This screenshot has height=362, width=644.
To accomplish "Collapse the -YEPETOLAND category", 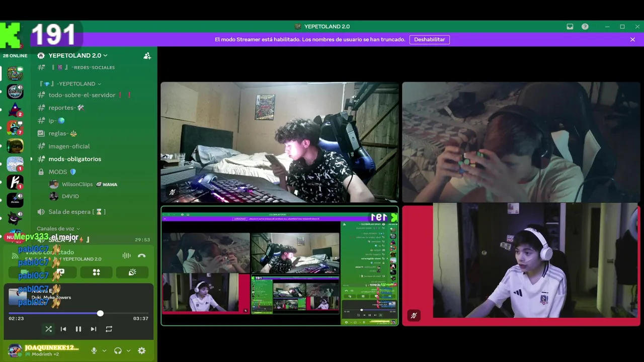I will click(70, 83).
